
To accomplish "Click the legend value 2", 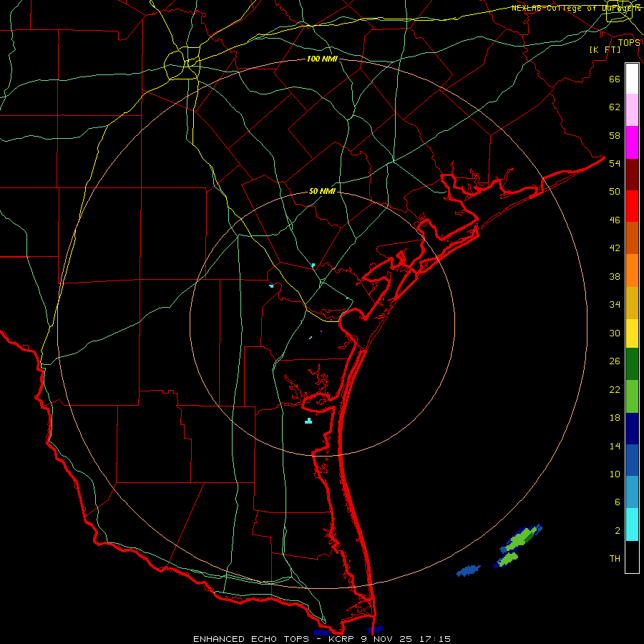I will 618,531.
